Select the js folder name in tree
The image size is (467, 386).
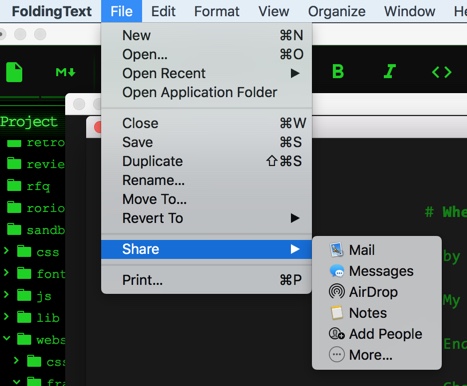44,296
